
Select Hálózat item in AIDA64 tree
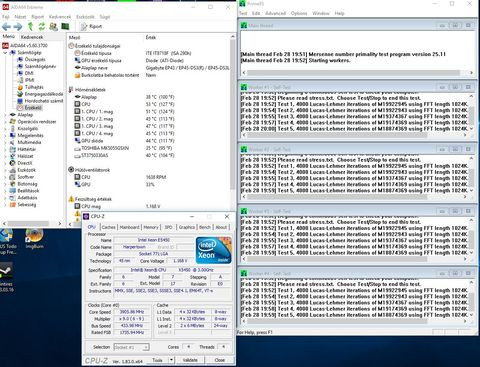25,156
